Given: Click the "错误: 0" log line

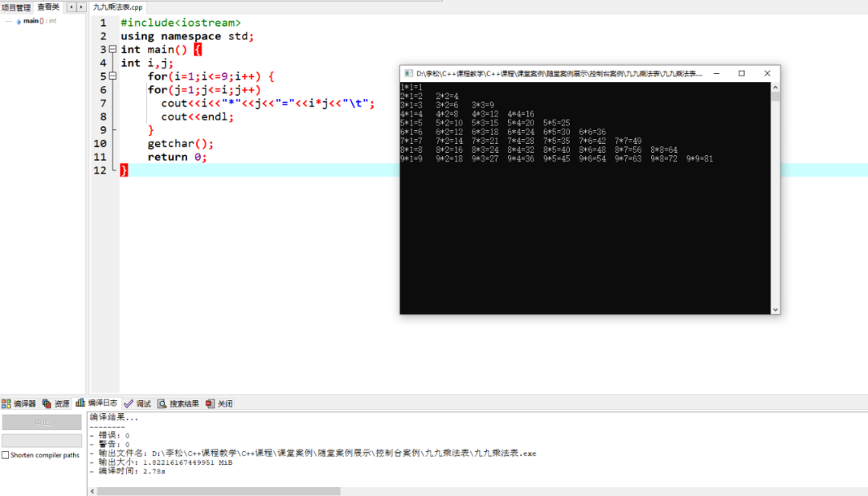Looking at the screenshot, I should coord(111,435).
